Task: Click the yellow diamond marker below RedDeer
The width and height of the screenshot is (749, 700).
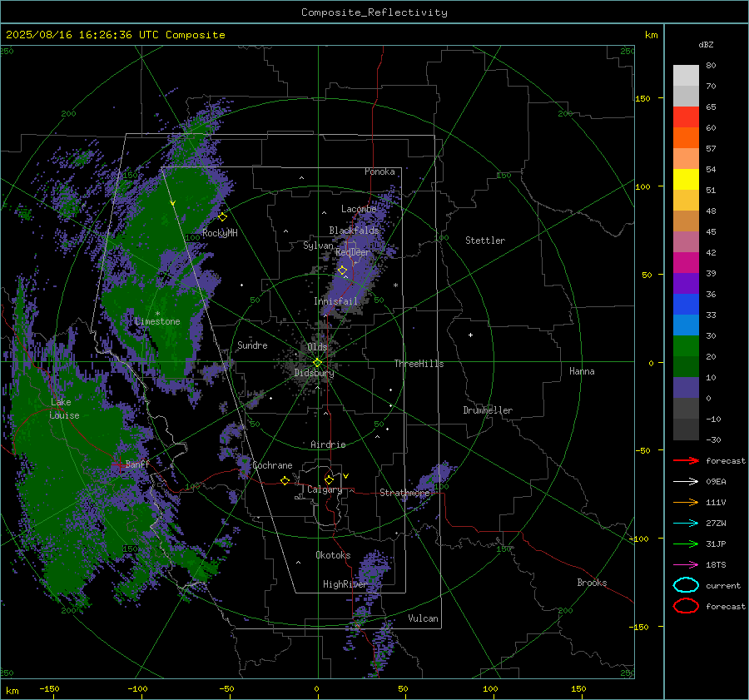Action: 343,271
